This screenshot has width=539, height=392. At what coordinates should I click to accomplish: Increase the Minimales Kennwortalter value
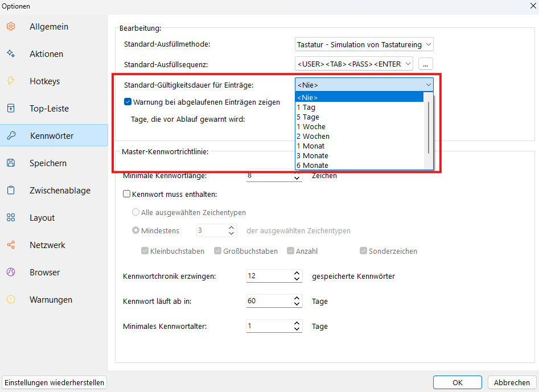point(297,323)
